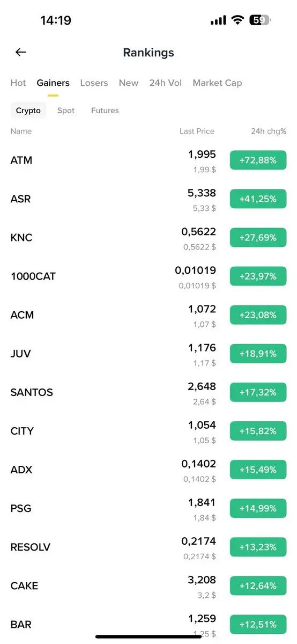Image resolution: width=297 pixels, height=644 pixels.
Task: Select the Futures filter
Action: point(105,111)
